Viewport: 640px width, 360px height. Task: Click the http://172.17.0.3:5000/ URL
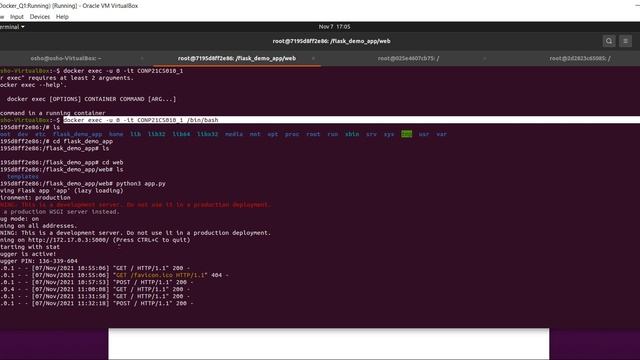pyautogui.click(x=69, y=240)
